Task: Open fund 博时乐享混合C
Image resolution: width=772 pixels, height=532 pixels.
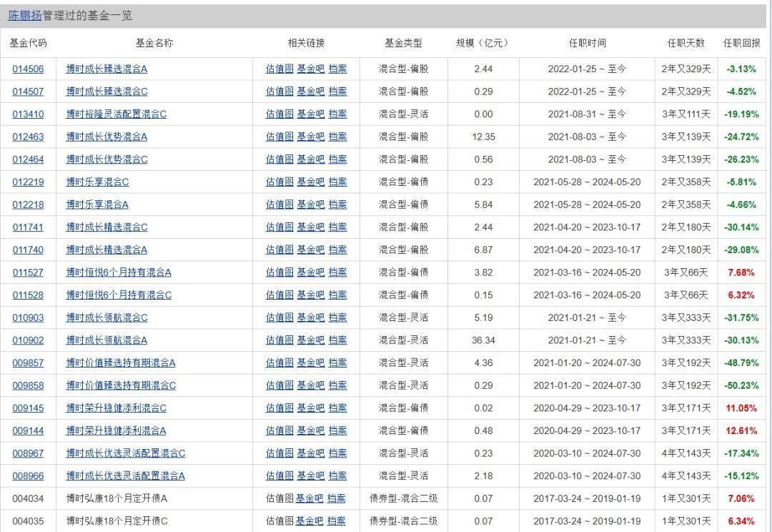Action: [x=97, y=182]
